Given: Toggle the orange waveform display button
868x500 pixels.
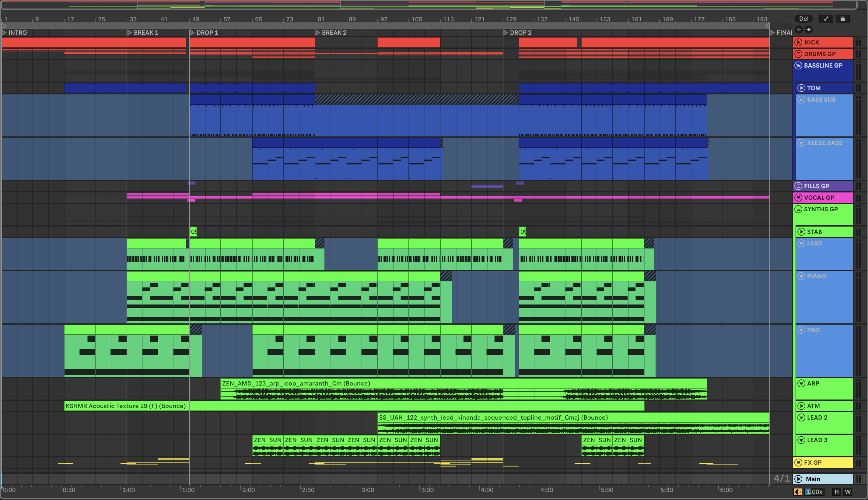Looking at the screenshot, I should (798, 492).
